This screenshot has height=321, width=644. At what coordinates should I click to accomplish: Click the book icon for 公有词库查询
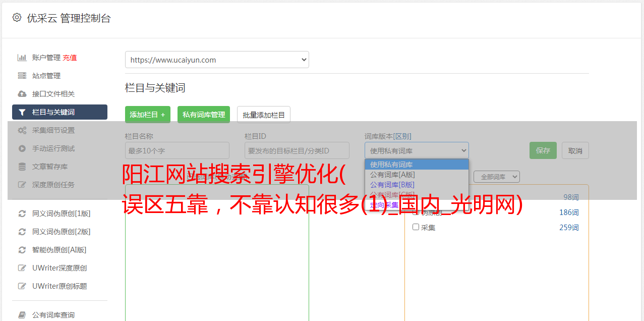coord(22,315)
